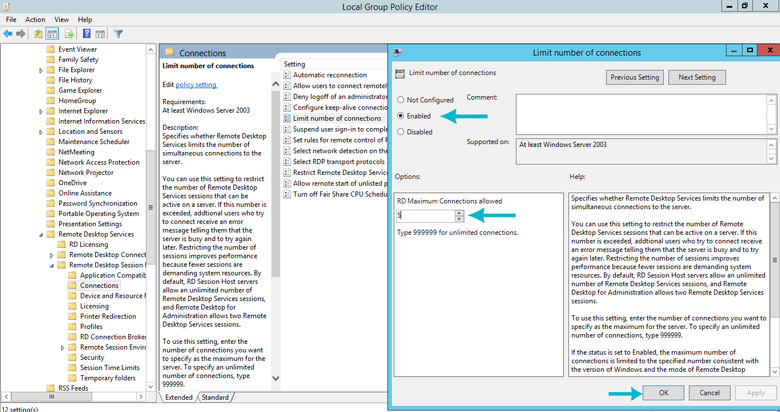This screenshot has width=780, height=412.
Task: Click the Event Viewer folder icon
Action: [50, 49]
